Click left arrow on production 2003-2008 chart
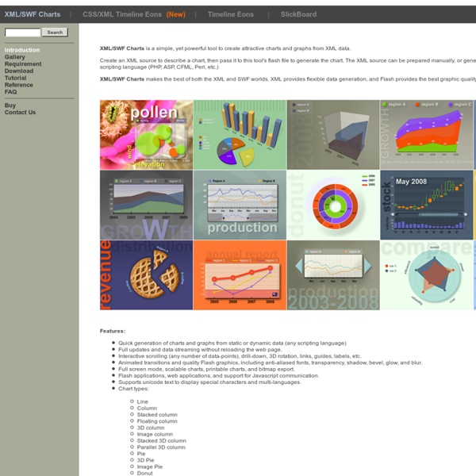The image size is (476, 476). [x=299, y=266]
